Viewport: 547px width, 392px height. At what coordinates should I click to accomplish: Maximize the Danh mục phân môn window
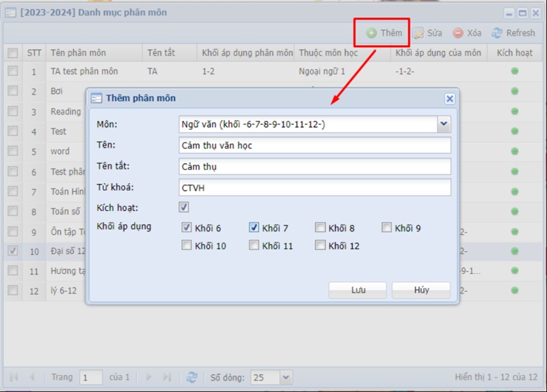click(x=522, y=14)
